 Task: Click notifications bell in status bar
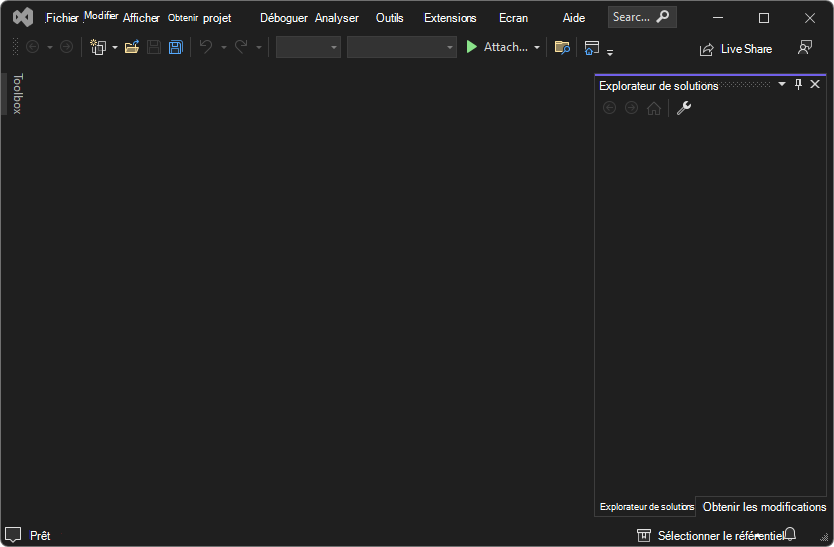point(790,534)
